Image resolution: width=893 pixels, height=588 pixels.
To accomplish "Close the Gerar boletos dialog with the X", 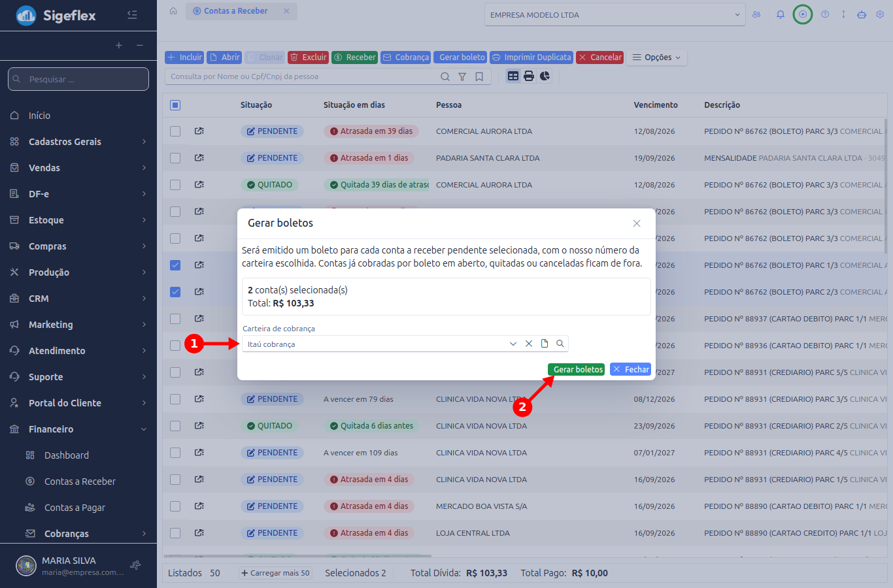I will [637, 223].
